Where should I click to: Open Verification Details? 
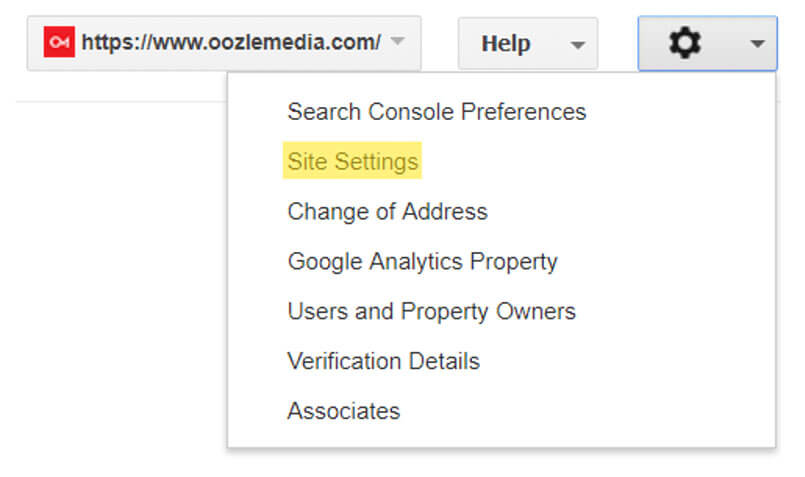point(383,361)
